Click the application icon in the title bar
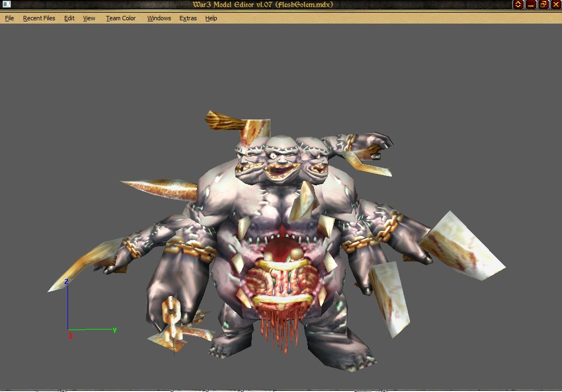Image resolution: width=562 pixels, height=392 pixels. click(x=7, y=4)
